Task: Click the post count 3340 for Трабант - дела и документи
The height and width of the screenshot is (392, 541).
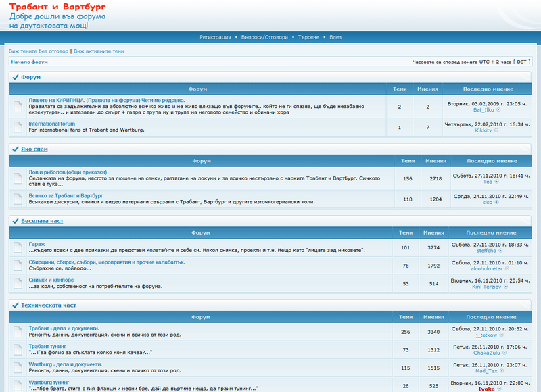Action: (x=433, y=332)
